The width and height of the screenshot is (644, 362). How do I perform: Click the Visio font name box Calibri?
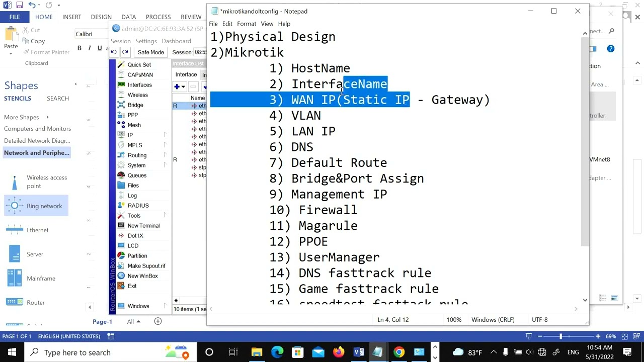click(91, 34)
